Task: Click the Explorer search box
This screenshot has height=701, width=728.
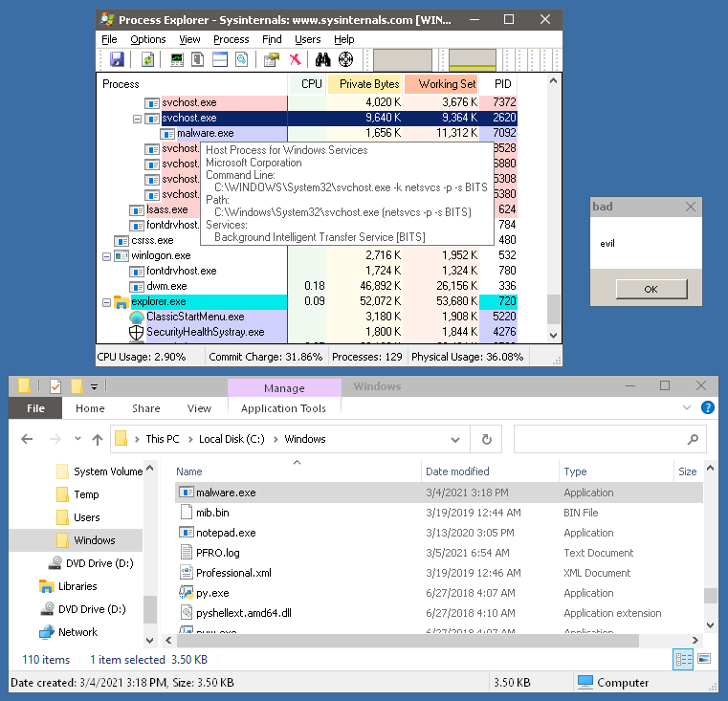Action: 609,439
